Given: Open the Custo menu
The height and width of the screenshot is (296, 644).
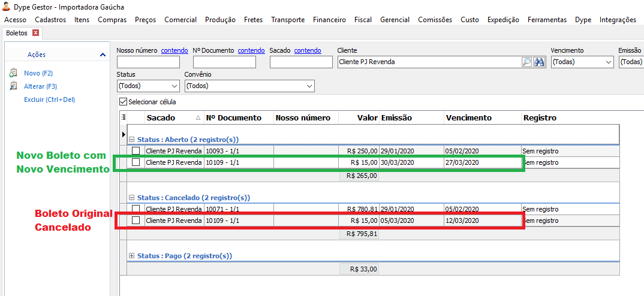Looking at the screenshot, I should coord(470,20).
